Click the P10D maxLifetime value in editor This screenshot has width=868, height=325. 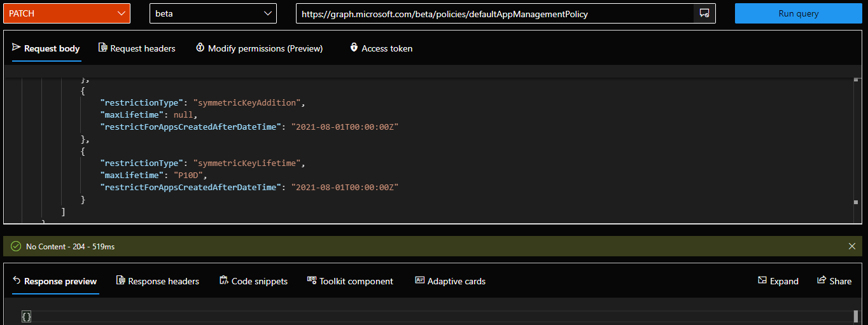[191, 175]
